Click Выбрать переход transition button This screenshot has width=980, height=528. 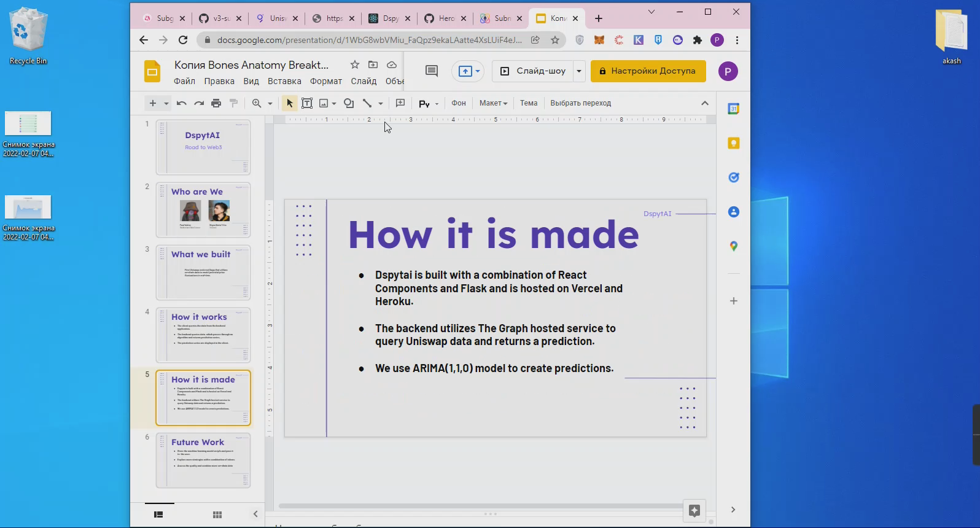tap(581, 103)
